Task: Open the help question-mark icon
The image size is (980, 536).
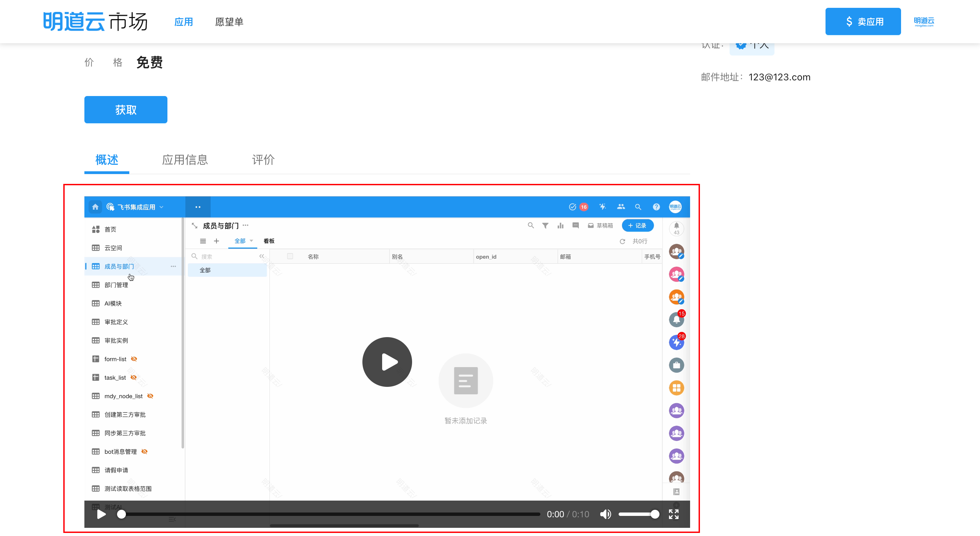Action: pos(656,207)
